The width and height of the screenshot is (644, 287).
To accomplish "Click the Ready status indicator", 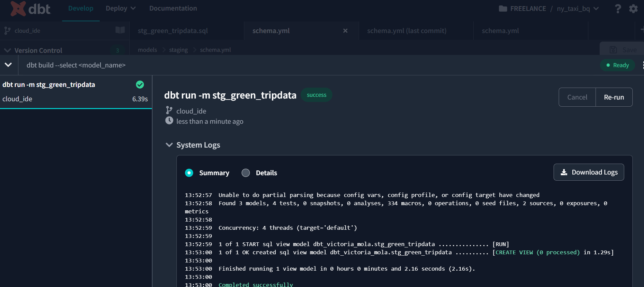I will [617, 65].
